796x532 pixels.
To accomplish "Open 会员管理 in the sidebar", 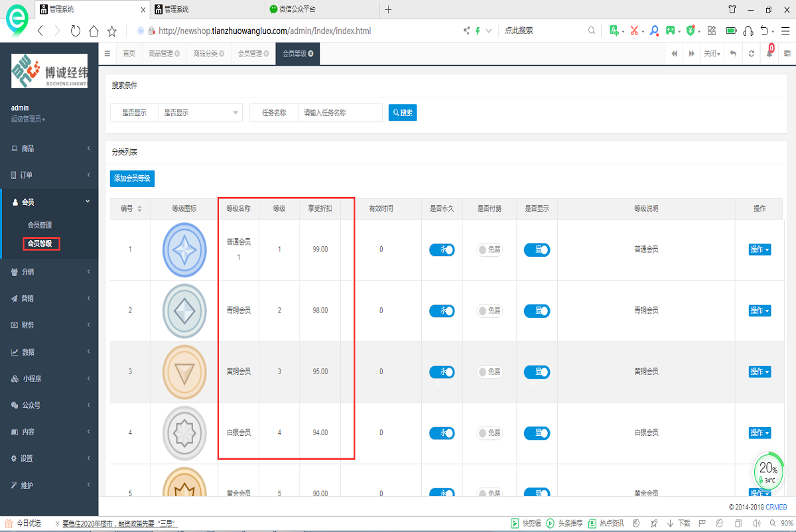I will 40,225.
